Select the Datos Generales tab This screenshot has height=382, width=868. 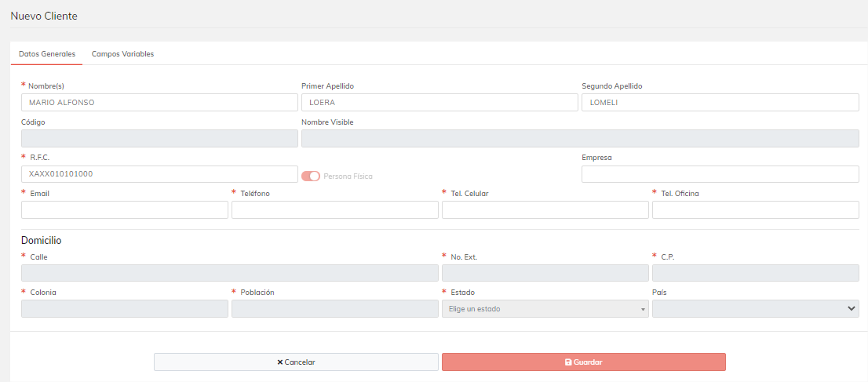coord(47,54)
